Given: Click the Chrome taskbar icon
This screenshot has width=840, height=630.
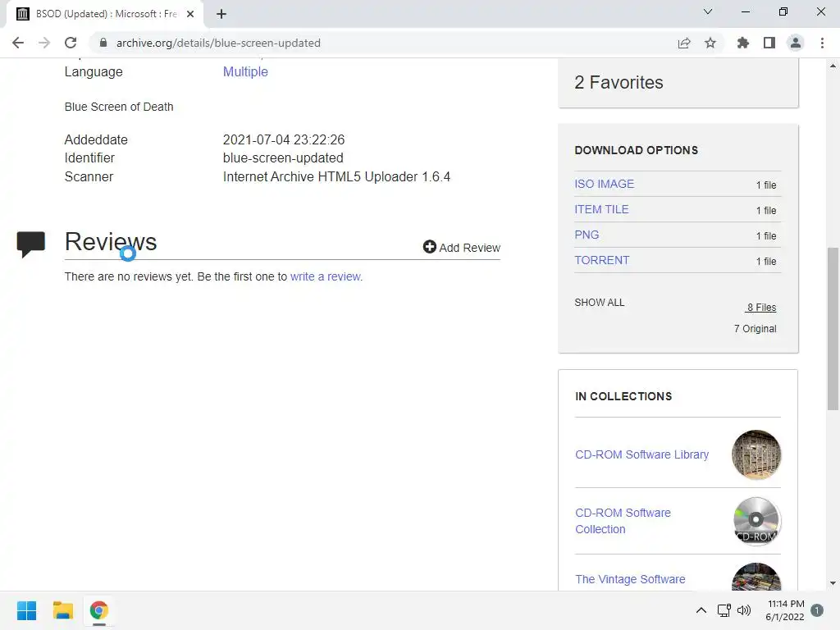Looking at the screenshot, I should point(99,610).
